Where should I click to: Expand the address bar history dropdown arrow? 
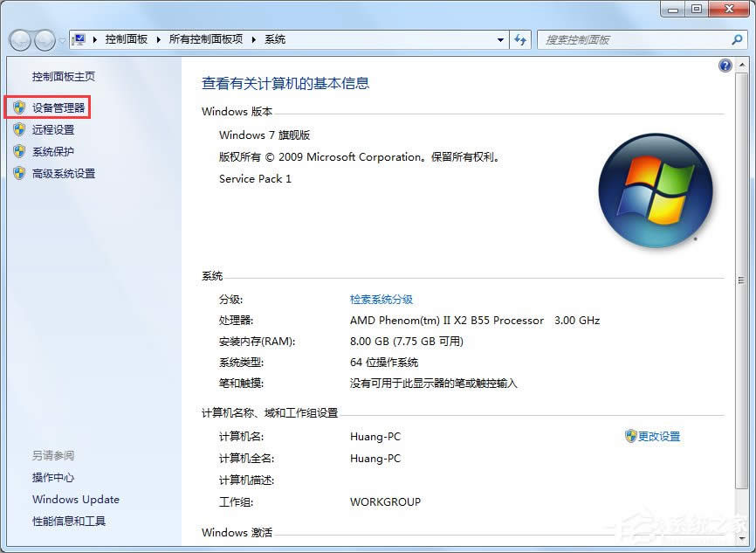tap(499, 39)
